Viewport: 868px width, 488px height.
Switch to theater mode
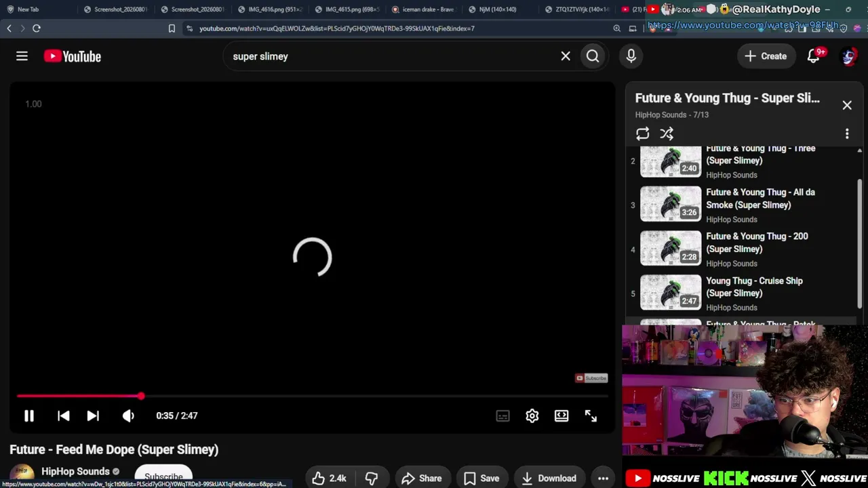[561, 415]
